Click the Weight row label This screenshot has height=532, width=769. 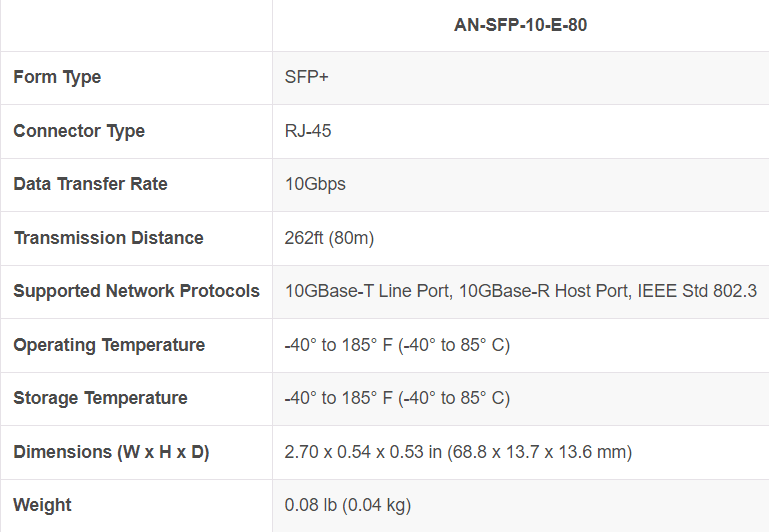(42, 505)
